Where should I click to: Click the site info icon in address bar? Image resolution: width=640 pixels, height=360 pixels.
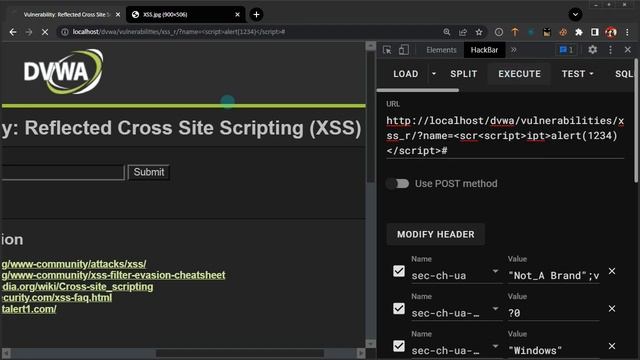point(64,32)
